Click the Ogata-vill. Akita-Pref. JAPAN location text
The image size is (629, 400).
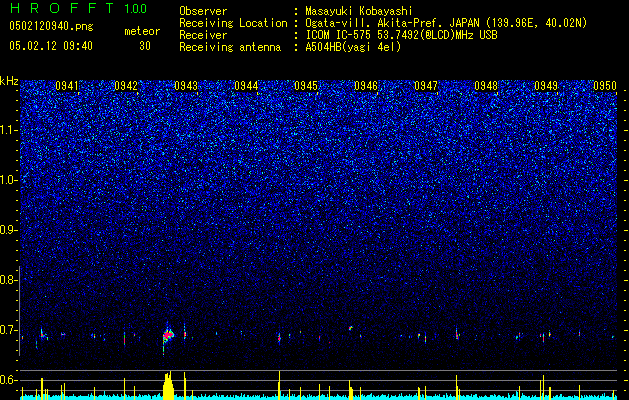click(x=446, y=23)
